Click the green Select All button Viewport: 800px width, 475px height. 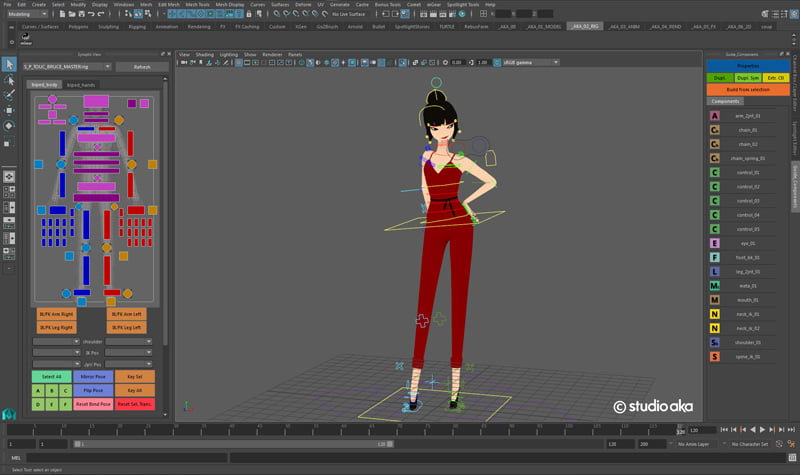click(52, 377)
